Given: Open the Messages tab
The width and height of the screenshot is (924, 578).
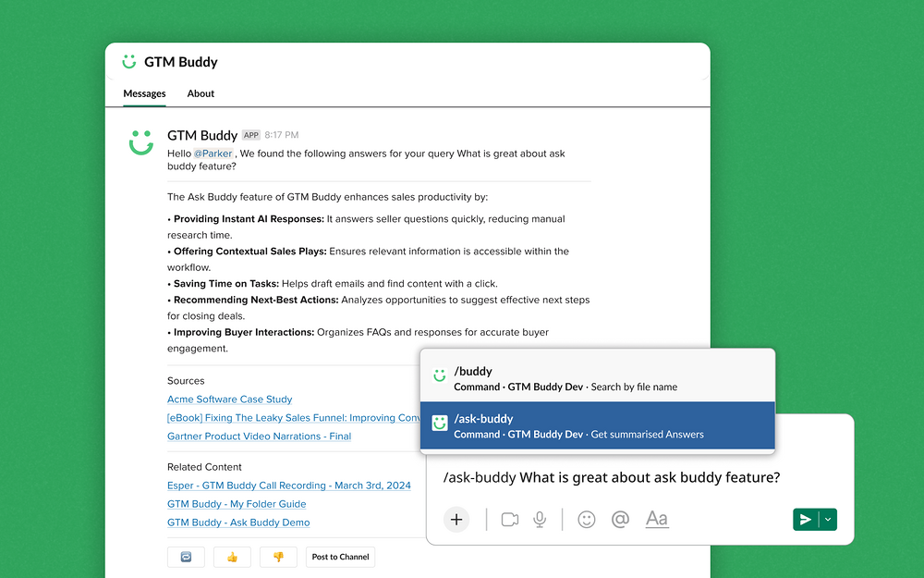Looking at the screenshot, I should pyautogui.click(x=144, y=93).
